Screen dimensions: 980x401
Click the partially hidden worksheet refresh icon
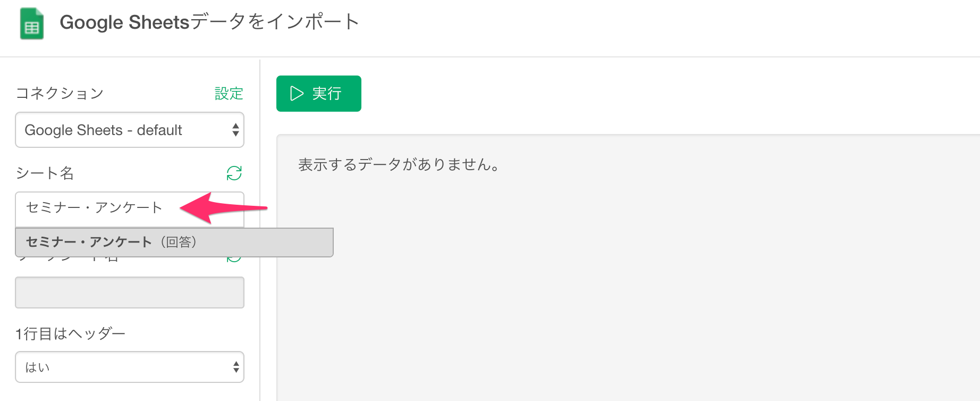click(x=234, y=260)
